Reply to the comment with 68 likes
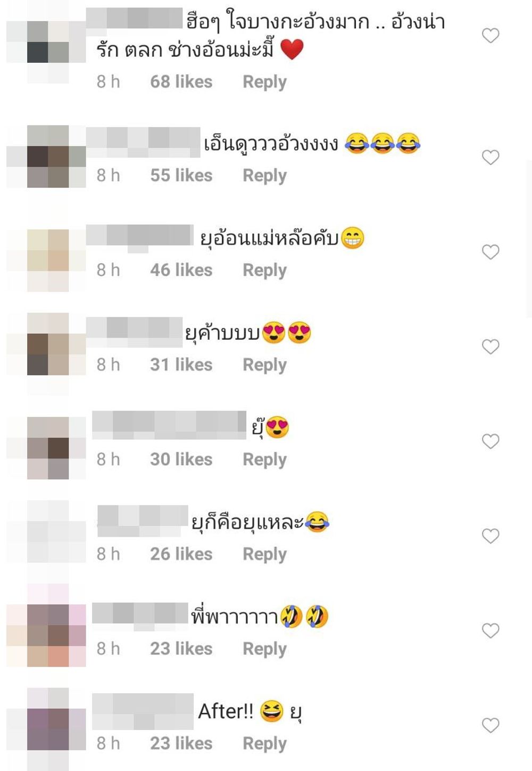 [264, 82]
